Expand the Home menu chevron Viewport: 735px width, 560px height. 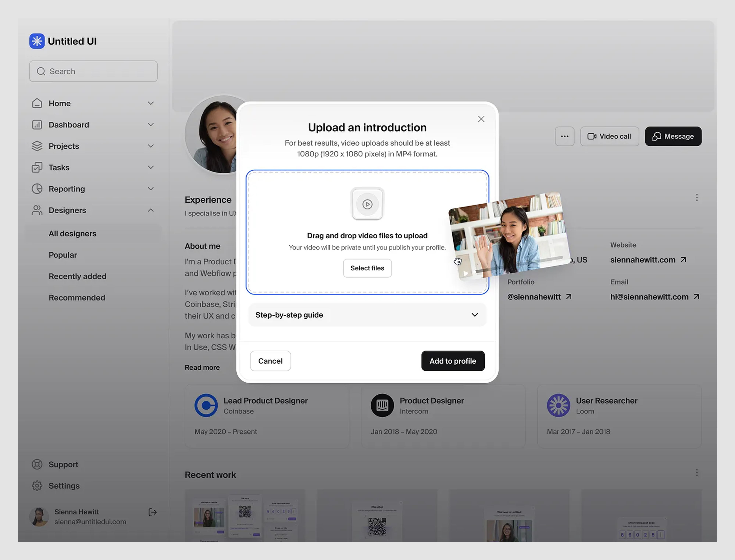(151, 103)
